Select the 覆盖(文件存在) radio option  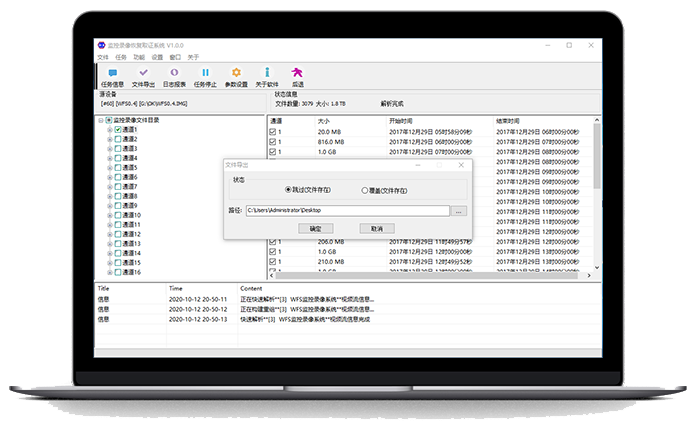[364, 189]
